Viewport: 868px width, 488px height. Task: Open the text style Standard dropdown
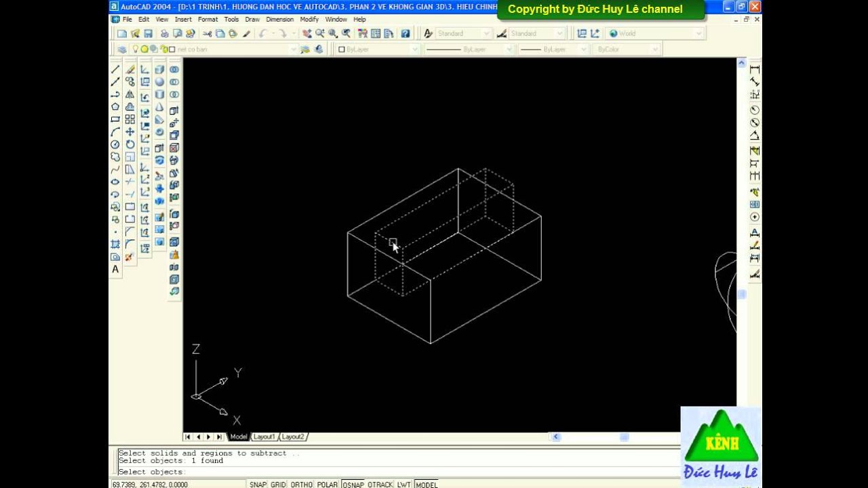pos(486,33)
